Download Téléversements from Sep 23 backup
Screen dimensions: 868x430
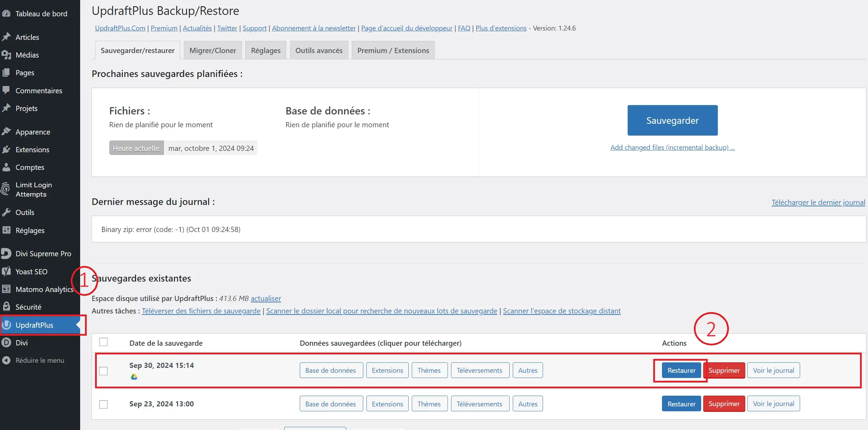coord(480,404)
